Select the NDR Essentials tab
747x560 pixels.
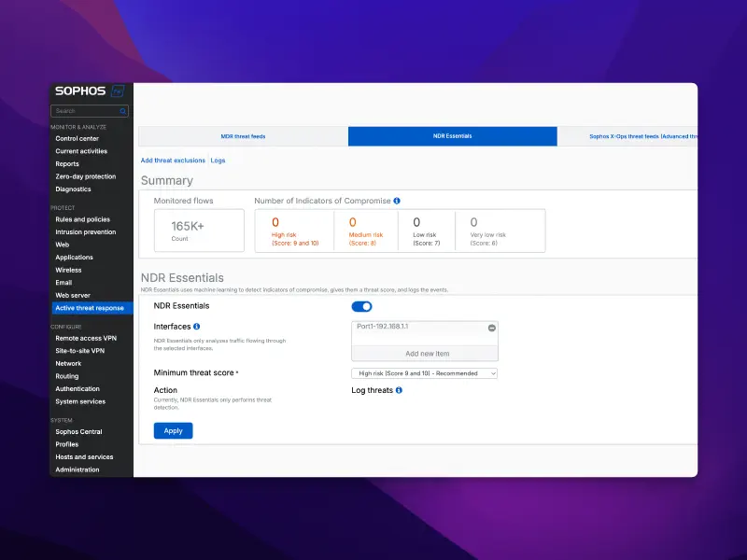tap(452, 135)
